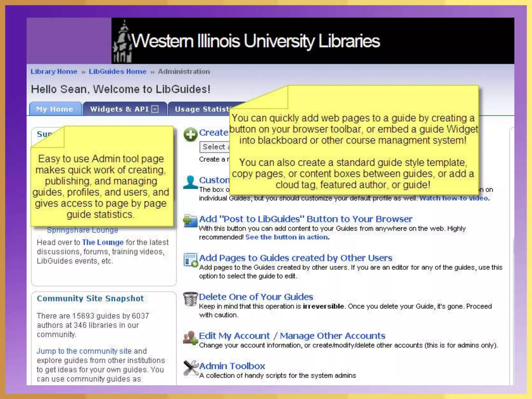Viewport: 532px width, 399px height.
Task: Go to Library Home breadcrumb link
Action: (x=54, y=71)
